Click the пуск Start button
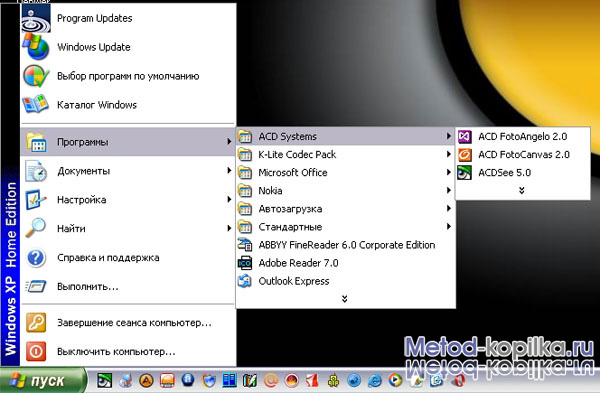The height and width of the screenshot is (393, 600). point(43,380)
